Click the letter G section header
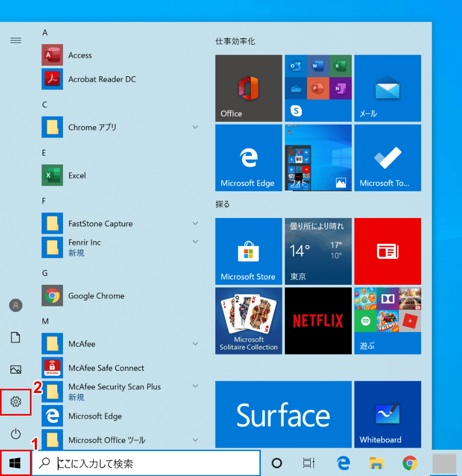Image resolution: width=462 pixels, height=476 pixels. click(45, 273)
